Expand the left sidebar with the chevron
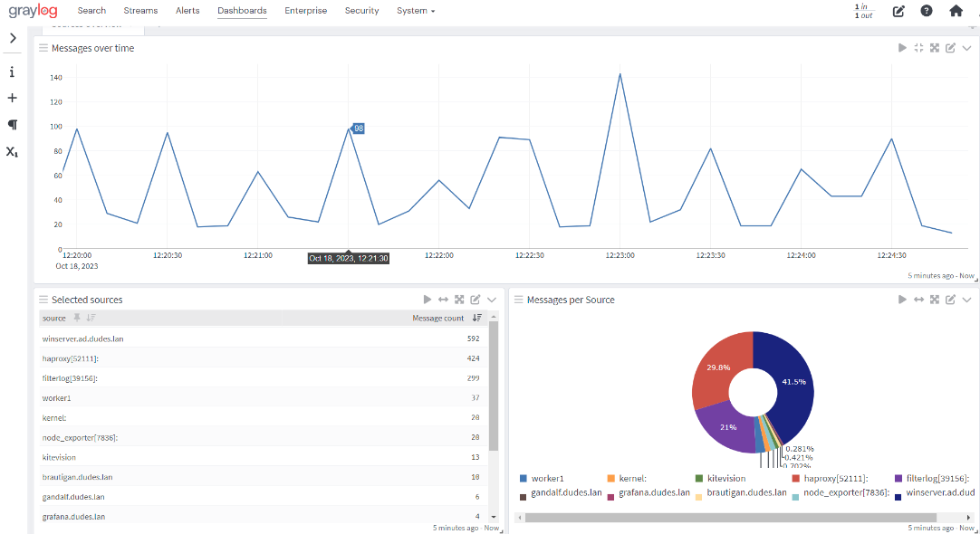This screenshot has width=980, height=534. point(13,38)
